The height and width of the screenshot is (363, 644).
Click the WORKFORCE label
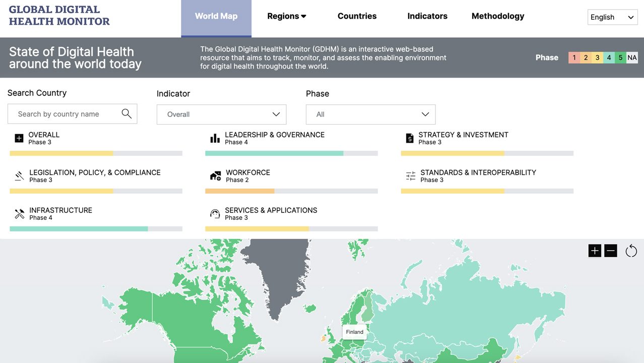tap(248, 172)
